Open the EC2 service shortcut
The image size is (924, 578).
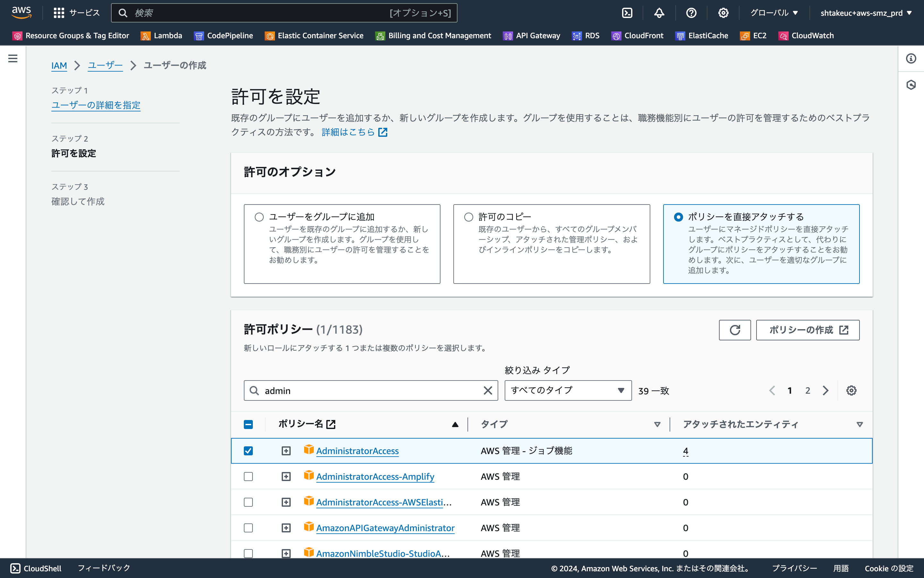coord(753,36)
